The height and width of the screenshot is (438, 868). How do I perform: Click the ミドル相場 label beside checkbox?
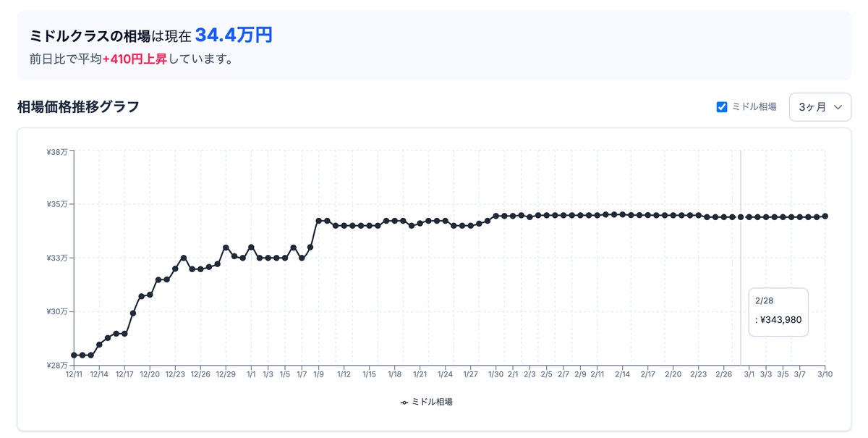click(754, 107)
